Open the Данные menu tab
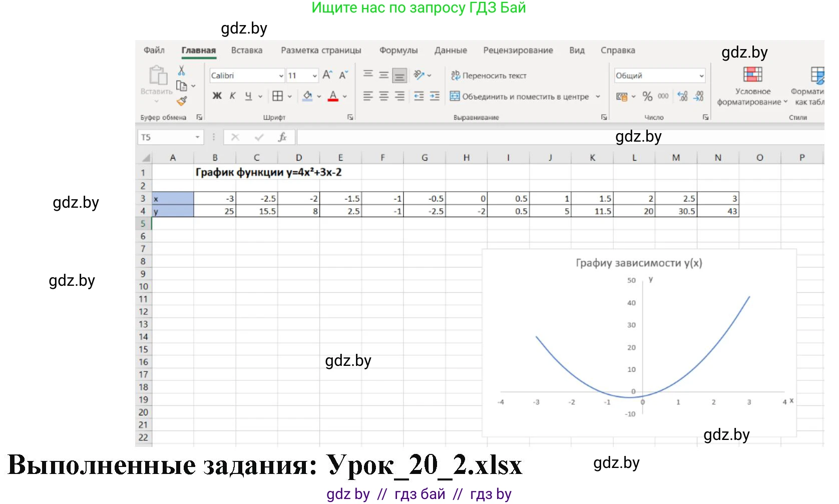 (451, 50)
